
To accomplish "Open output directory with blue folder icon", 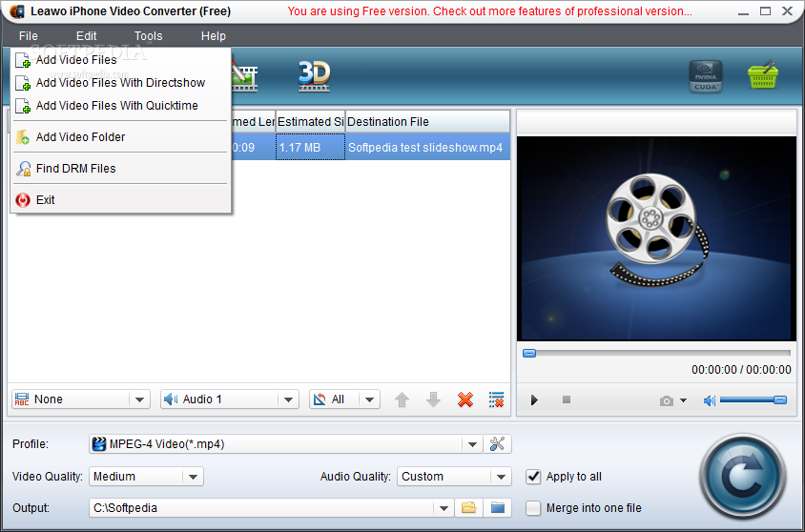I will [x=498, y=507].
